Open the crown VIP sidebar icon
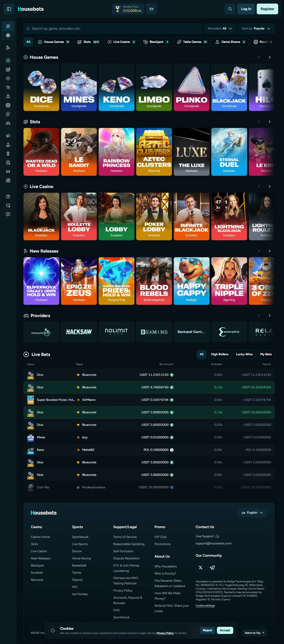Image resolution: width=284 pixels, height=644 pixels. (8, 171)
